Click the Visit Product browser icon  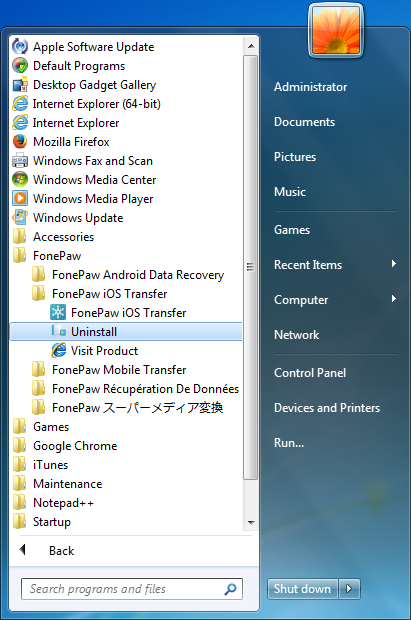pos(58,350)
